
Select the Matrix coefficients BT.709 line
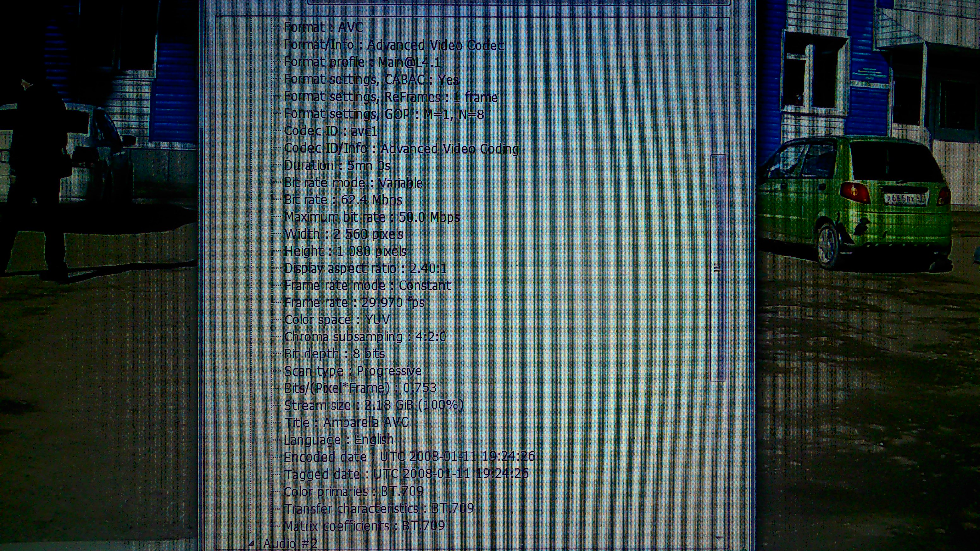(x=364, y=526)
